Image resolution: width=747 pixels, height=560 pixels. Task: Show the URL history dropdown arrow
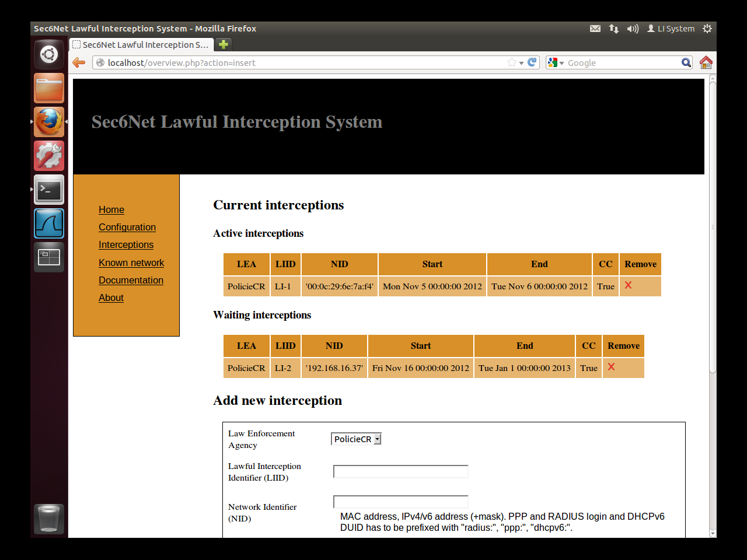(x=521, y=63)
